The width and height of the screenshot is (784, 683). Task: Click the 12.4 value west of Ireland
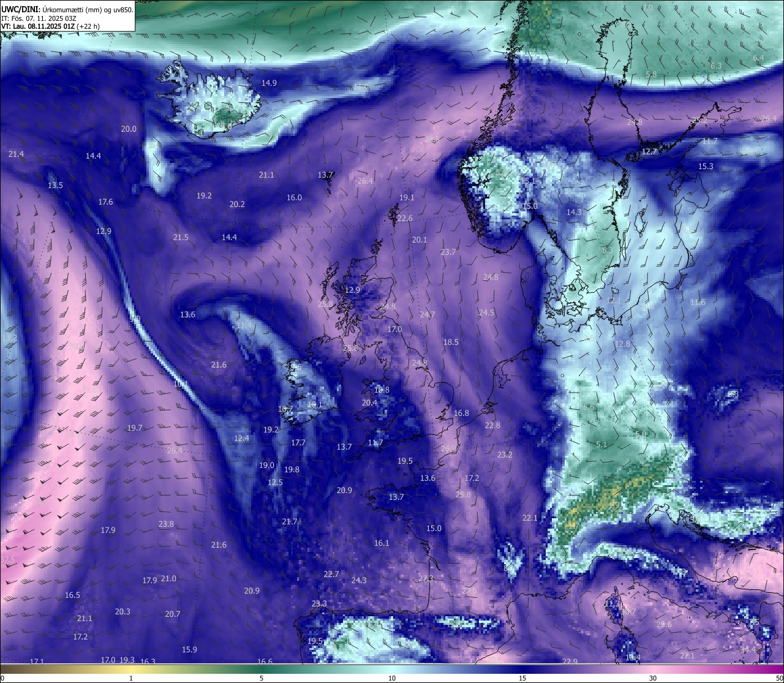pos(241,438)
